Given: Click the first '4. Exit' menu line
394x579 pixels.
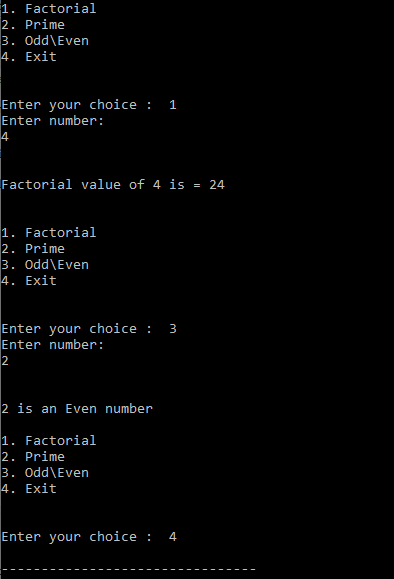Looking at the screenshot, I should [29, 56].
